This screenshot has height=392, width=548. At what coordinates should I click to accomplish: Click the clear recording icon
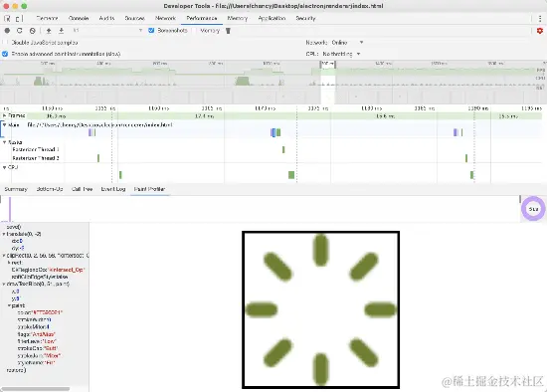(33, 31)
